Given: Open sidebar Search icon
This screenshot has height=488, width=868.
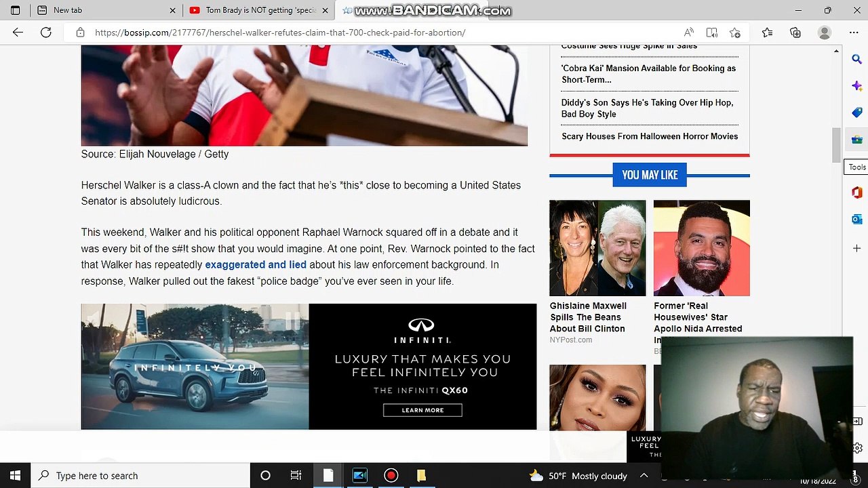Looking at the screenshot, I should [856, 59].
